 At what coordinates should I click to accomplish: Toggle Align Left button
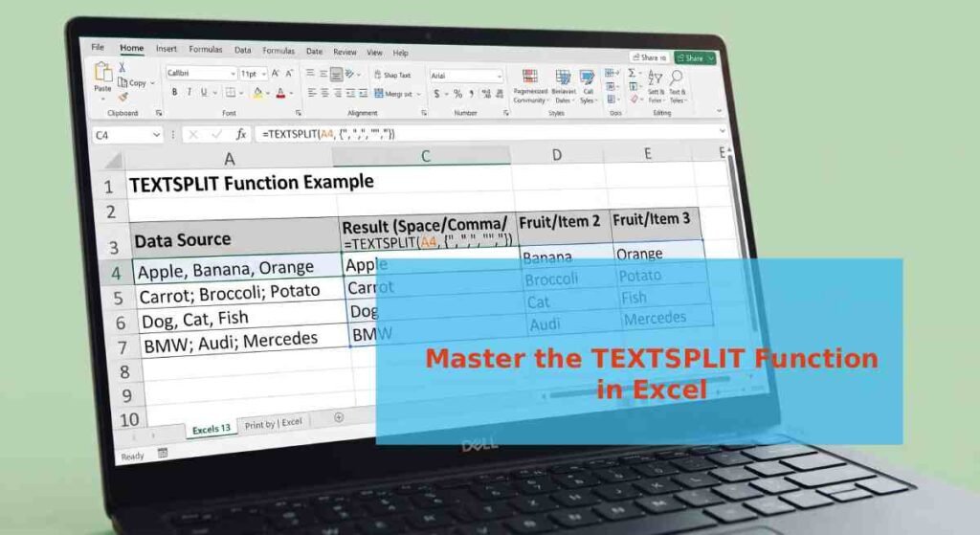[311, 93]
